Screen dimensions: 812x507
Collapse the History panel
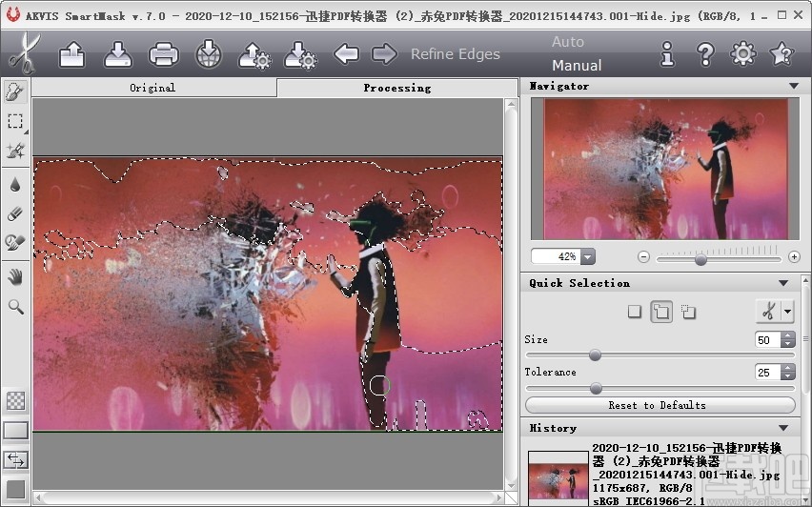pos(783,428)
